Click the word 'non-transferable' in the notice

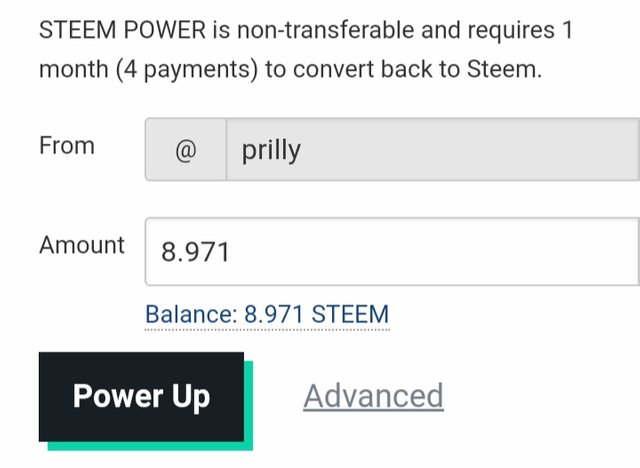[326, 30]
